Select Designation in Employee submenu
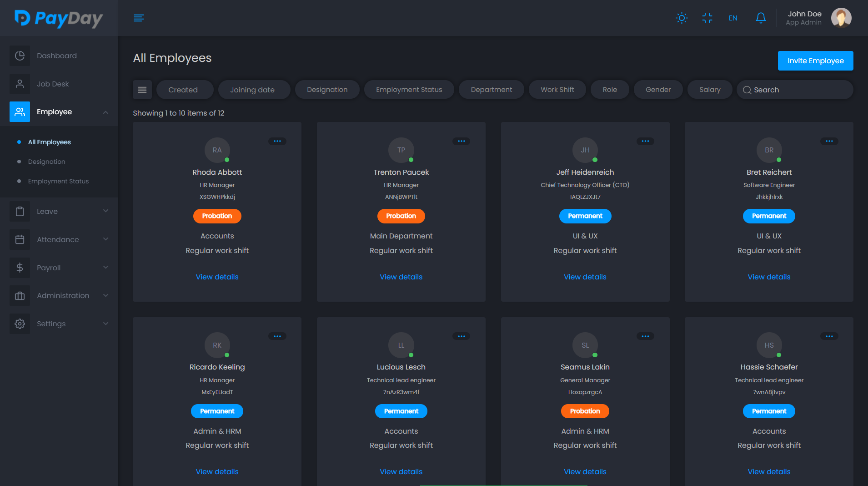 [46, 162]
